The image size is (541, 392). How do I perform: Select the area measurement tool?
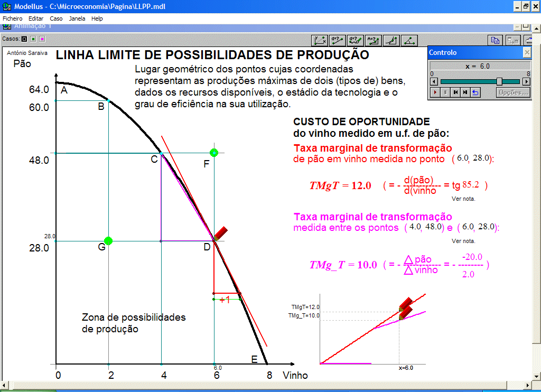[374, 40]
